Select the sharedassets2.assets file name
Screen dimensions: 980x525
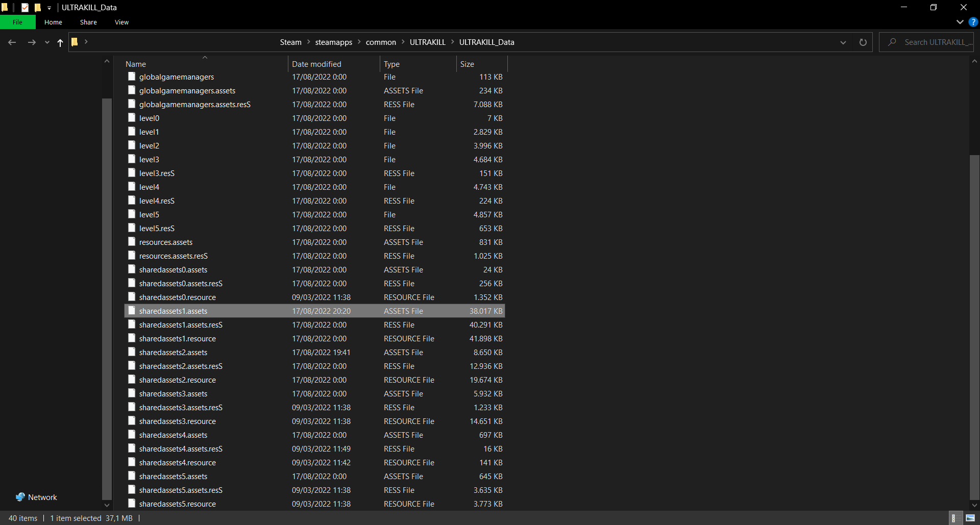(x=173, y=353)
